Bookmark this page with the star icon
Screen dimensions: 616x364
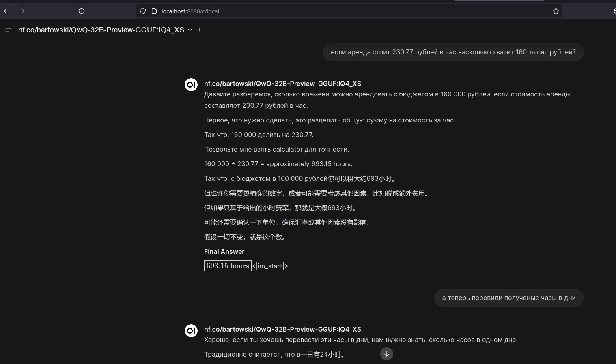point(556,11)
